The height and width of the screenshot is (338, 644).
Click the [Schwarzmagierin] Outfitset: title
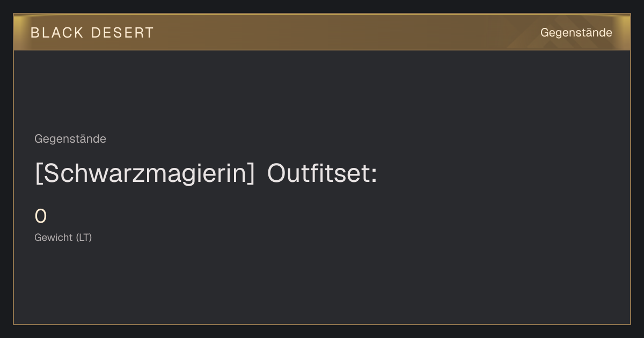click(x=206, y=174)
